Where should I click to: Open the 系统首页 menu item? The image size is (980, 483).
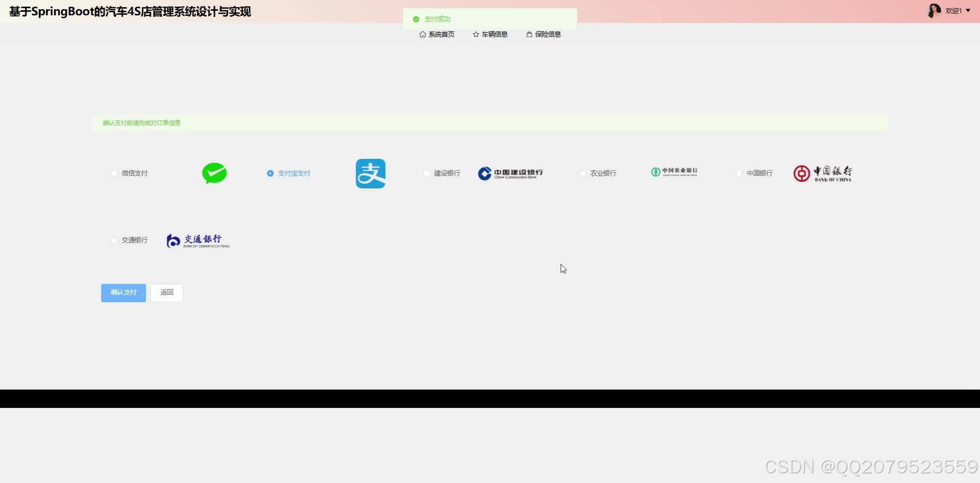tap(437, 34)
